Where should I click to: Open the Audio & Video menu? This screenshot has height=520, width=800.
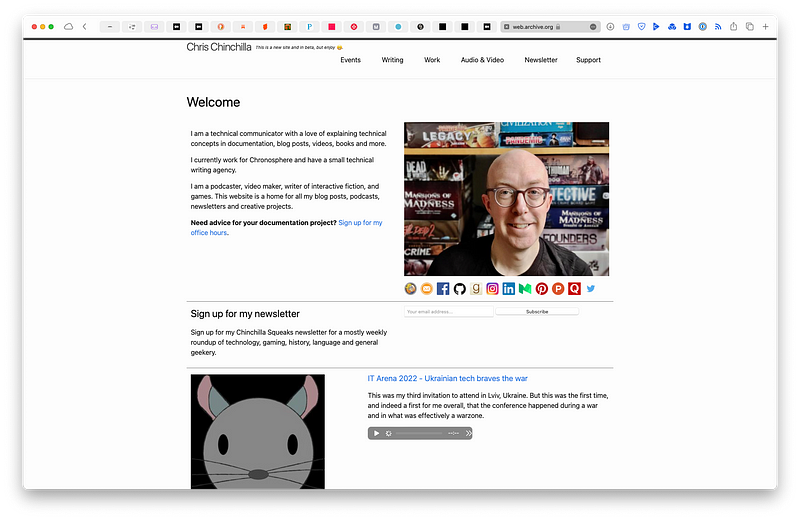pos(482,60)
